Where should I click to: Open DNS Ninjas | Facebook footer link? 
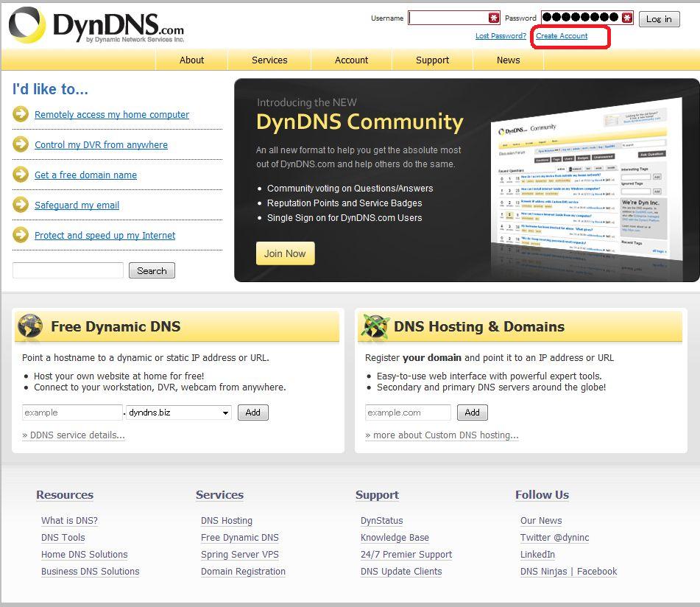click(x=568, y=571)
